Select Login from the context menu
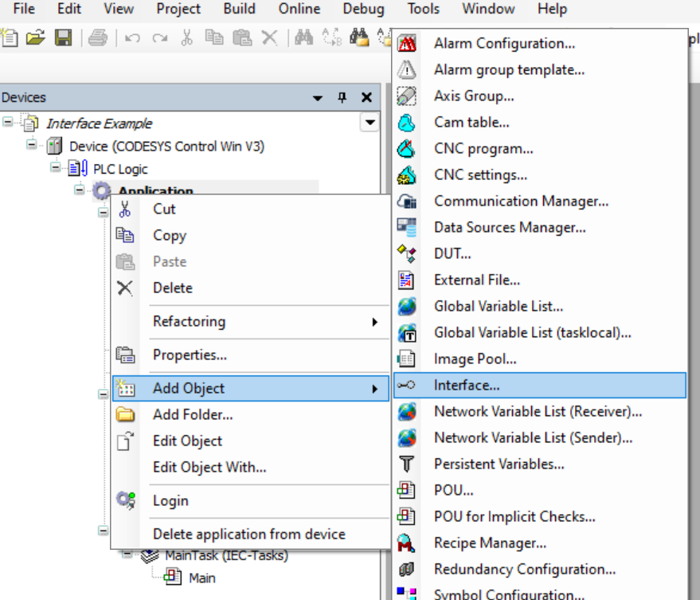The width and height of the screenshot is (700, 600). pos(250,501)
